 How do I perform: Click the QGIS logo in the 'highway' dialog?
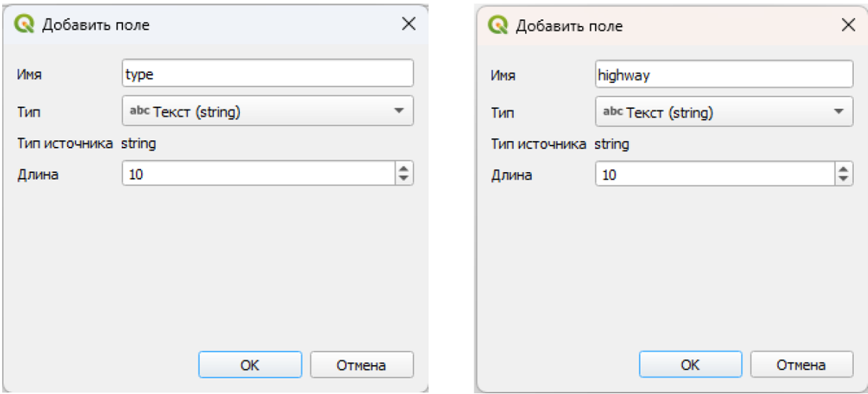(x=499, y=26)
